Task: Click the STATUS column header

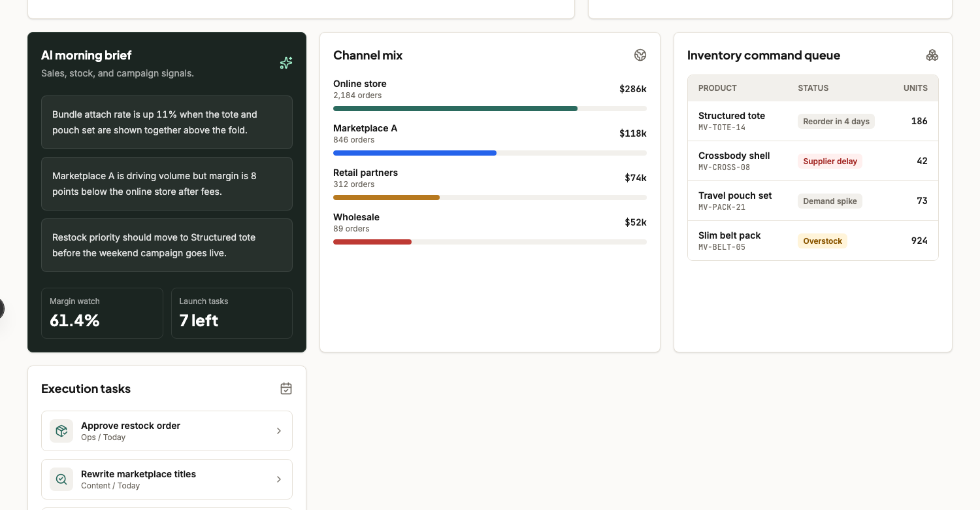Action: tap(813, 88)
